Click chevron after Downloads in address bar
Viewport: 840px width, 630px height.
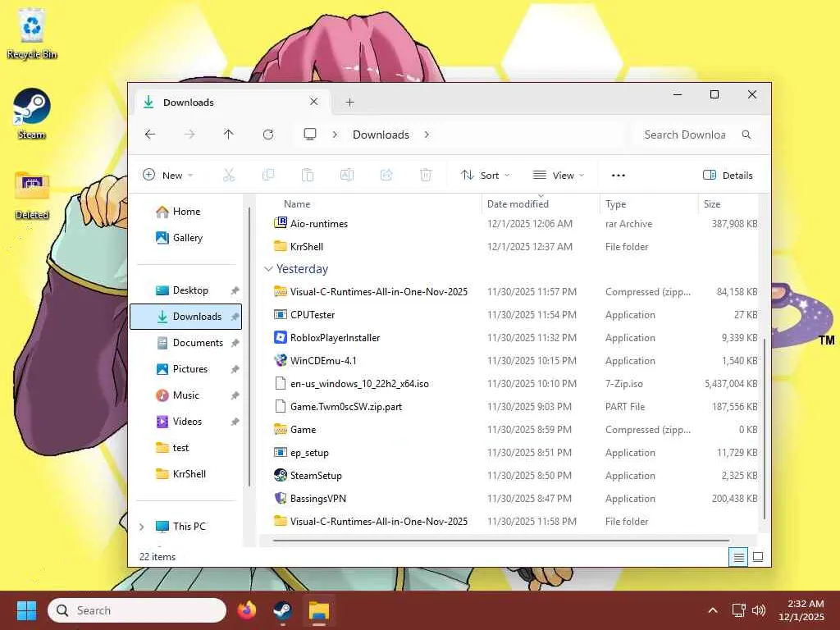(x=427, y=135)
